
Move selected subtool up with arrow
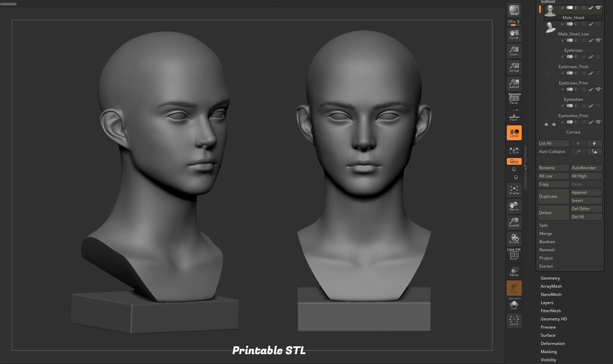578,143
